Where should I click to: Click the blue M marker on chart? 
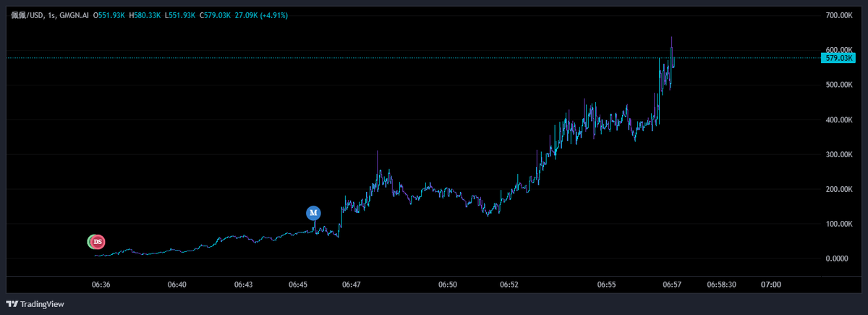click(313, 213)
